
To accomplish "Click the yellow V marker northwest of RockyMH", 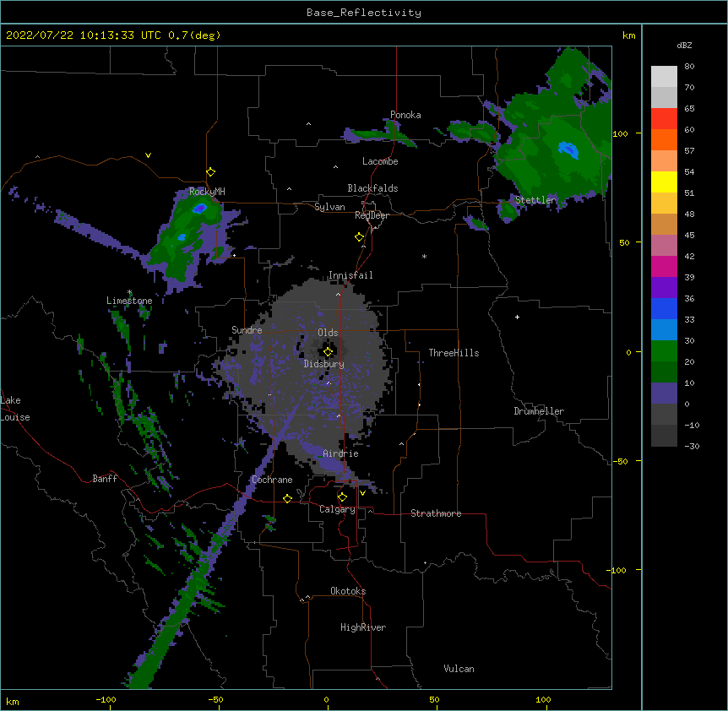I will tap(148, 155).
